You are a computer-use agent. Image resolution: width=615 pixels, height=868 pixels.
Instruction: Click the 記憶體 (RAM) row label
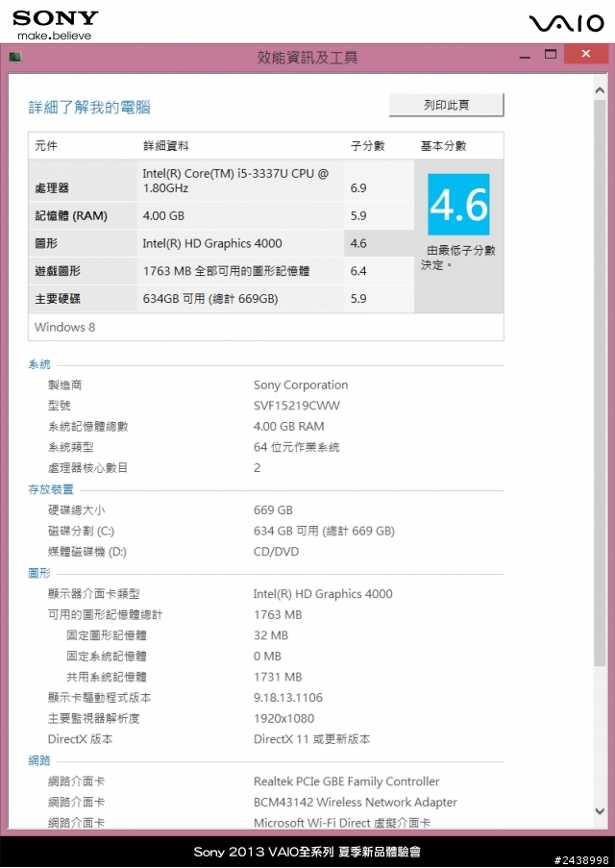[71, 216]
